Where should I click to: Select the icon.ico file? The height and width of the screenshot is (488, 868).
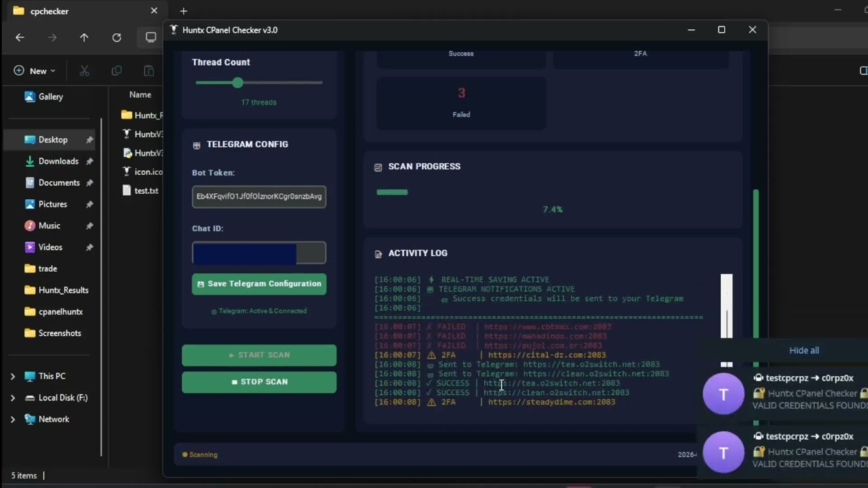[x=146, y=172]
